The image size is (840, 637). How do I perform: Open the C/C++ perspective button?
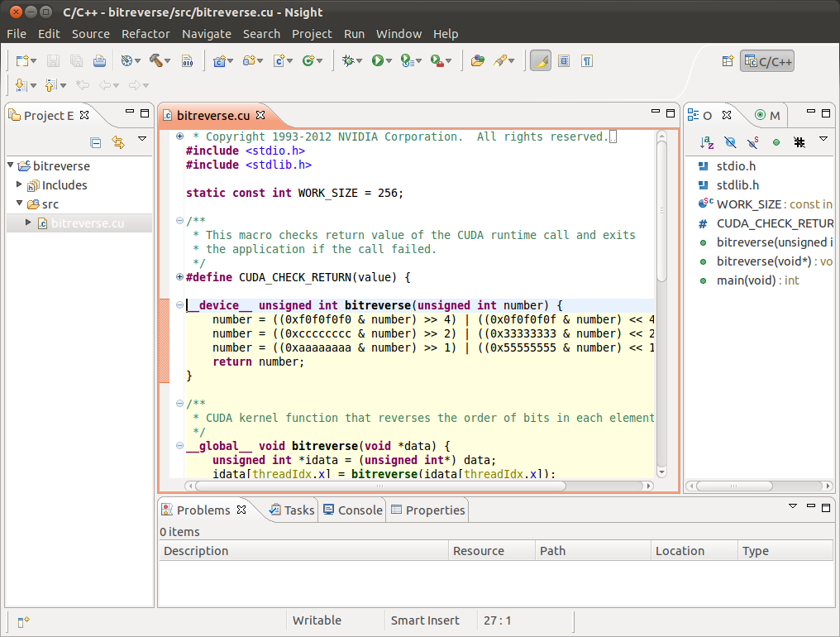(x=766, y=60)
